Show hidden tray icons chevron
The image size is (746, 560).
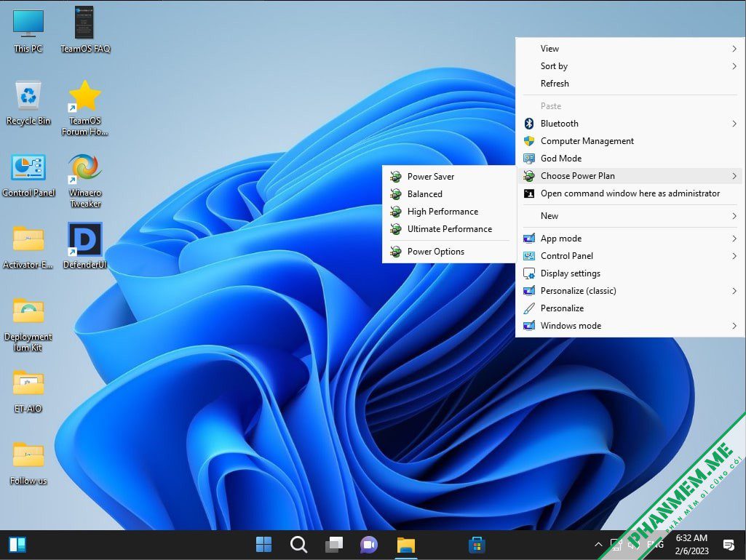pyautogui.click(x=598, y=545)
